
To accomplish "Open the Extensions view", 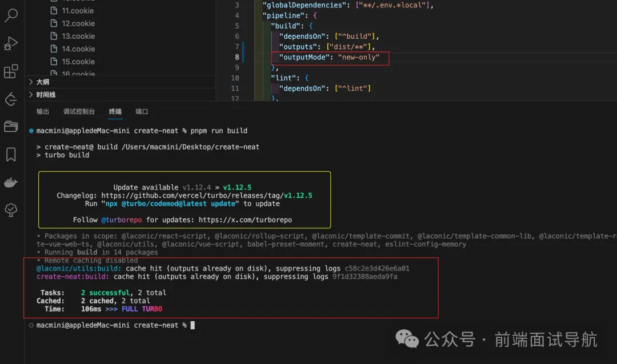I will coord(11,71).
